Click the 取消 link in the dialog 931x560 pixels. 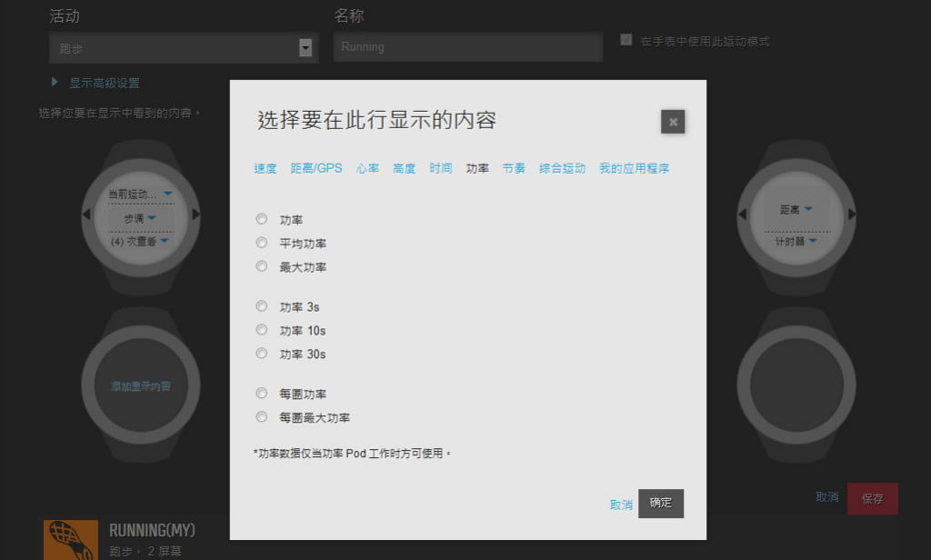[x=621, y=505]
